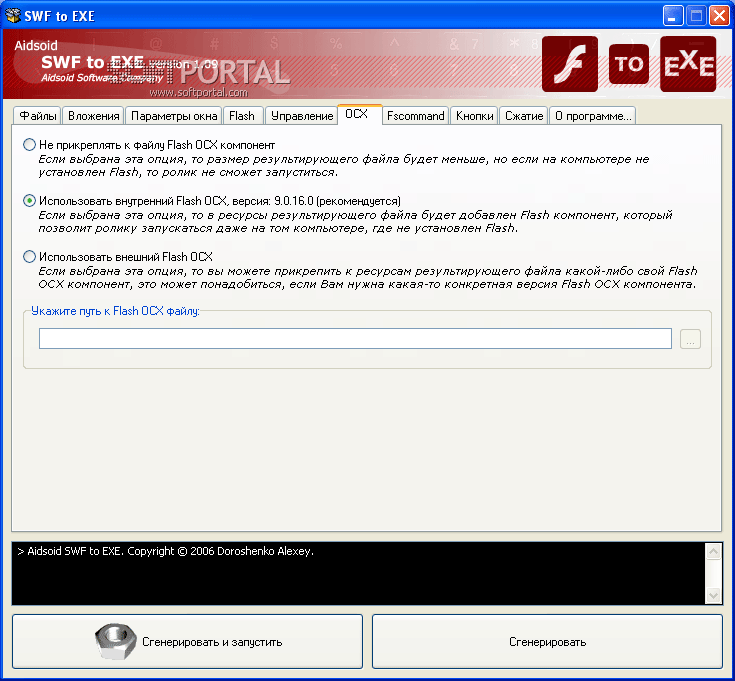
Task: Click the log scrollbar up arrow
Action: coord(713,551)
